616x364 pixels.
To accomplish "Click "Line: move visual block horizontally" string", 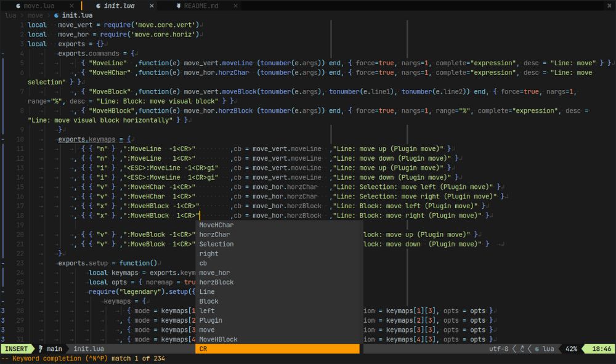I will [x=100, y=120].
